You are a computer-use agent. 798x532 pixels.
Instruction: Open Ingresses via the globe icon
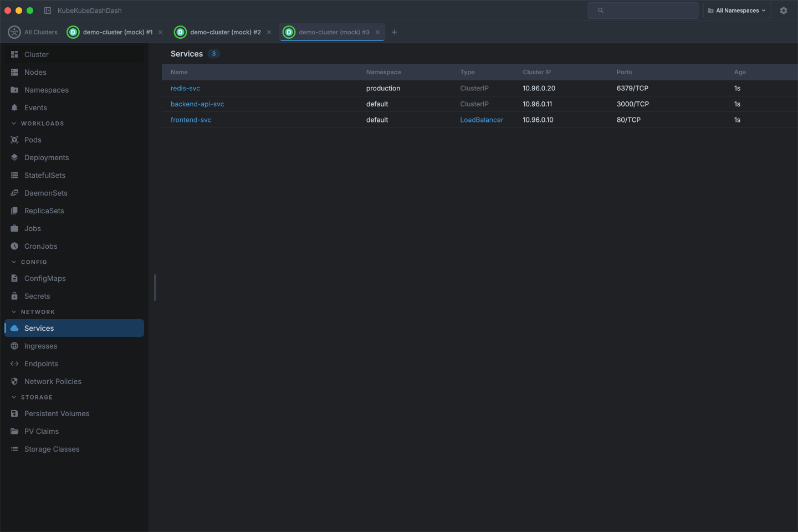point(14,346)
